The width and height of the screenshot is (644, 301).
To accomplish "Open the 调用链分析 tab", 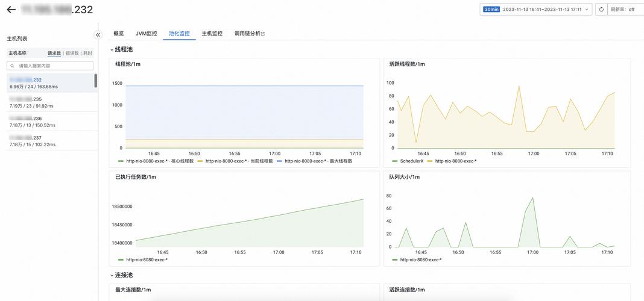I will pyautogui.click(x=249, y=34).
